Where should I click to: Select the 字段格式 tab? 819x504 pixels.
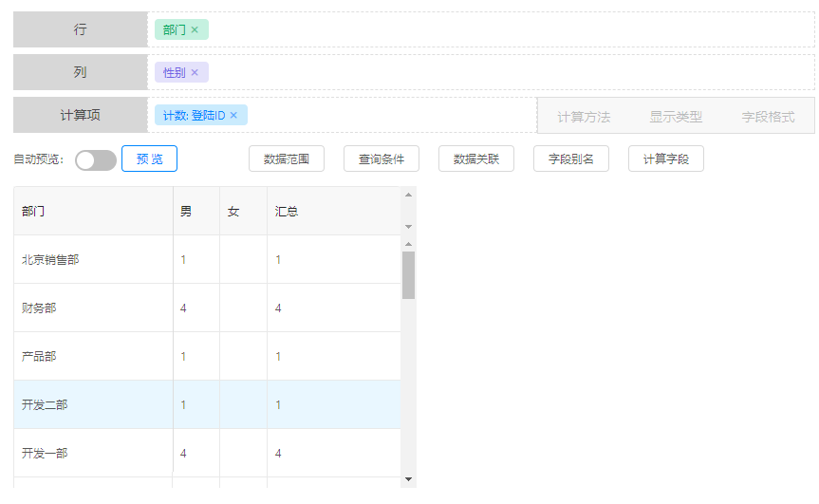[768, 117]
